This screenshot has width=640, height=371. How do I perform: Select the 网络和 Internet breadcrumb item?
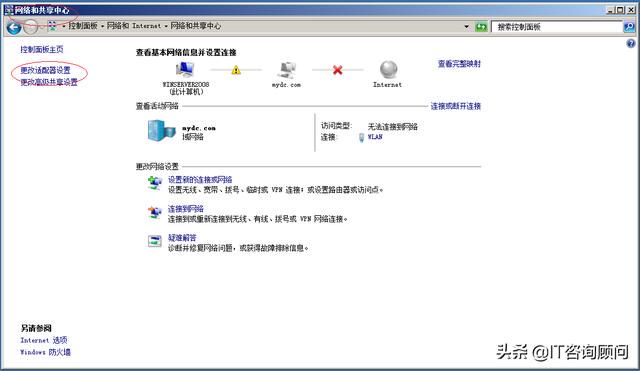click(x=134, y=26)
